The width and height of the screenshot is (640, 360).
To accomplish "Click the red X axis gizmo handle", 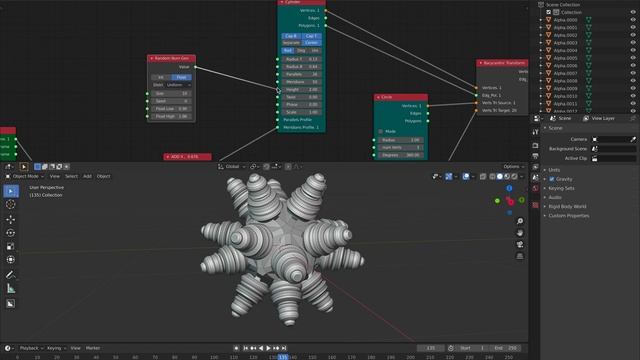I will click(x=510, y=201).
